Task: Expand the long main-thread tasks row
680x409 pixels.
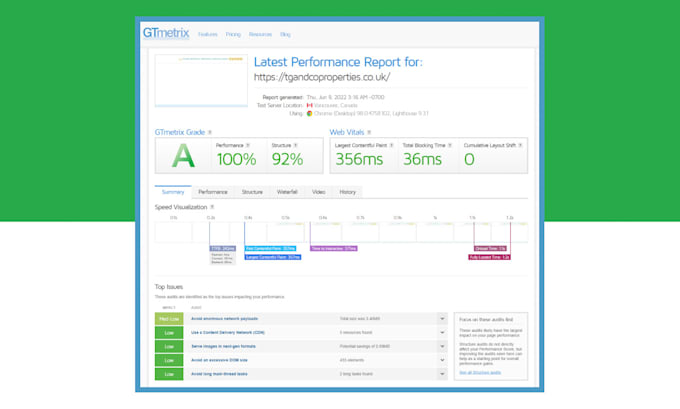Action: point(442,374)
